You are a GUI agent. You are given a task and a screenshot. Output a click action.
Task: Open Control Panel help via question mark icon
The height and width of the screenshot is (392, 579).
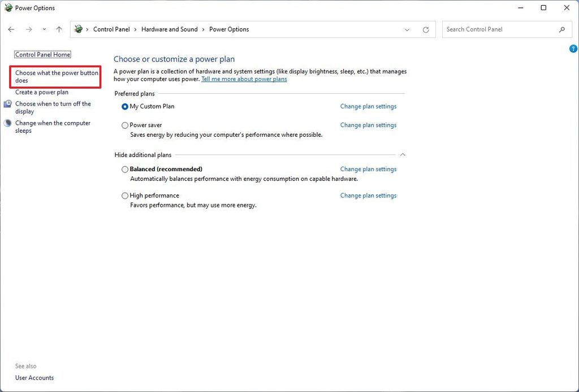pyautogui.click(x=573, y=49)
